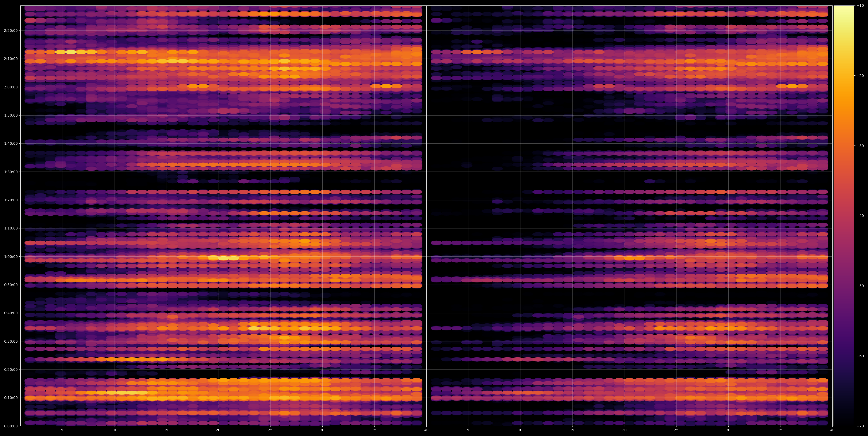Click x-axis label 35 under right plot

point(780,430)
